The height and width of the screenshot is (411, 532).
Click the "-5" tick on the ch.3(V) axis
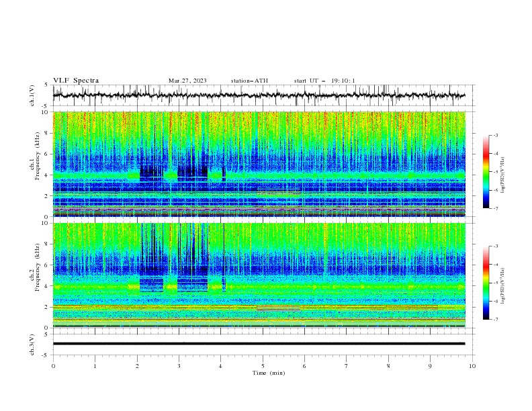pos(46,355)
